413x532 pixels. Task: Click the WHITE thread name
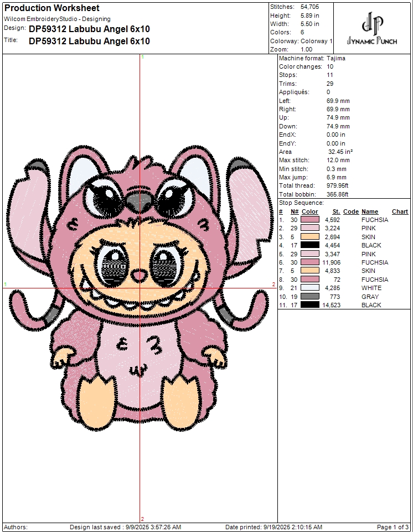tap(371, 288)
